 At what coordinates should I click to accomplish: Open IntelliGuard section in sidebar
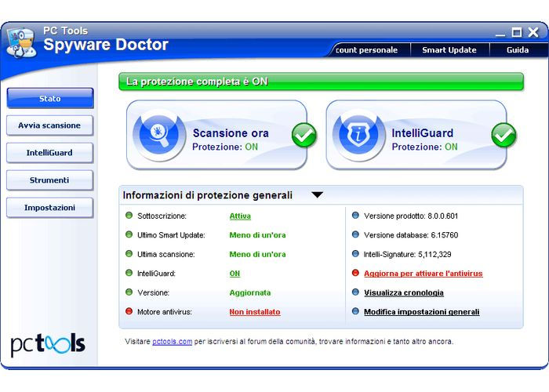click(49, 153)
